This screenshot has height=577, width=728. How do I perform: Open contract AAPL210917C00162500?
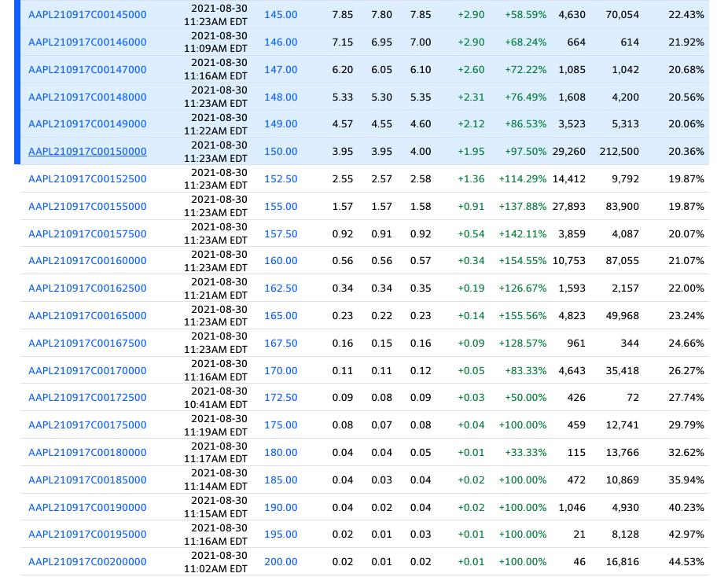87,288
